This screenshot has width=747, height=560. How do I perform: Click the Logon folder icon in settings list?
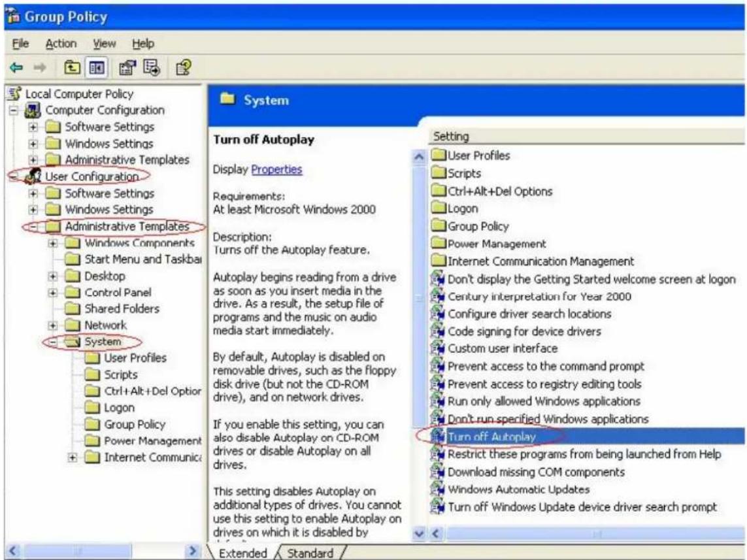[x=439, y=208]
